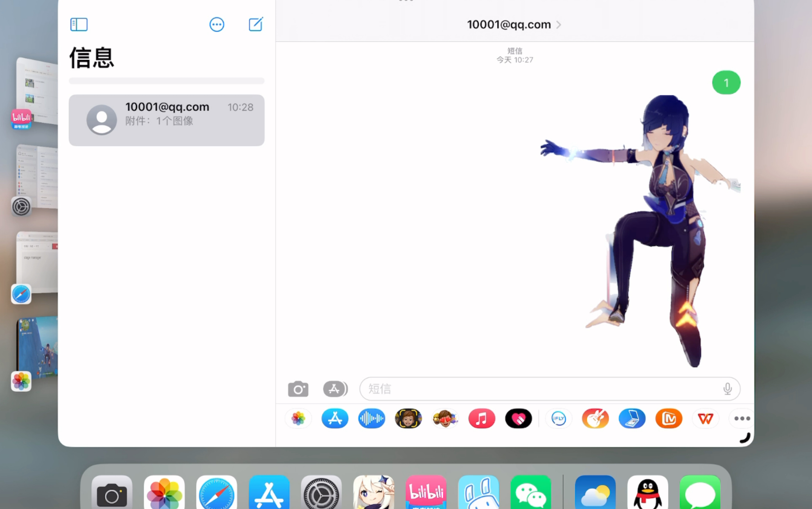
Task: Expand contact details for 10001@qq.com header
Action: [x=514, y=25]
